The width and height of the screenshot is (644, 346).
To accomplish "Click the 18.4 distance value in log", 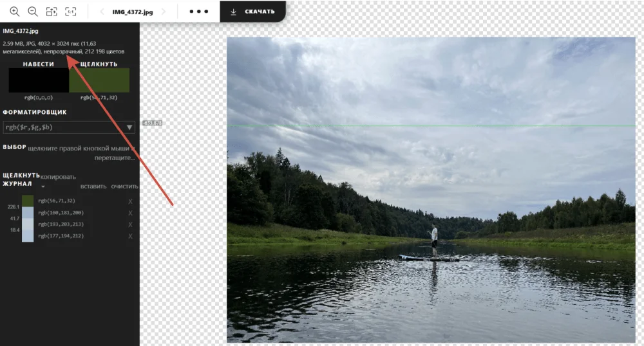I will pos(14,230).
